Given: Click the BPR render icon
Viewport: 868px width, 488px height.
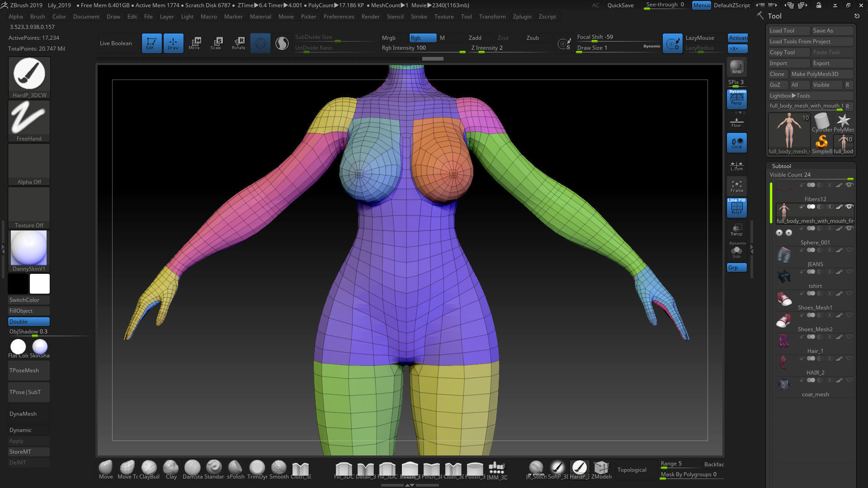Looking at the screenshot, I should coord(736,67).
